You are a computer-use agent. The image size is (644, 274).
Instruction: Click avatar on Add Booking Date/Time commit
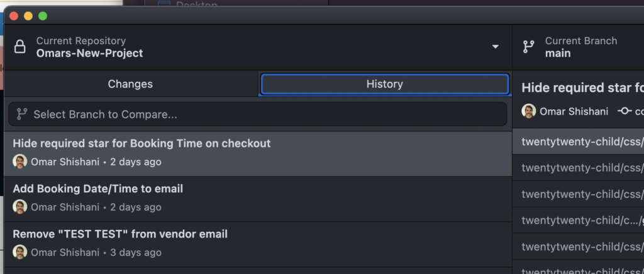20,207
